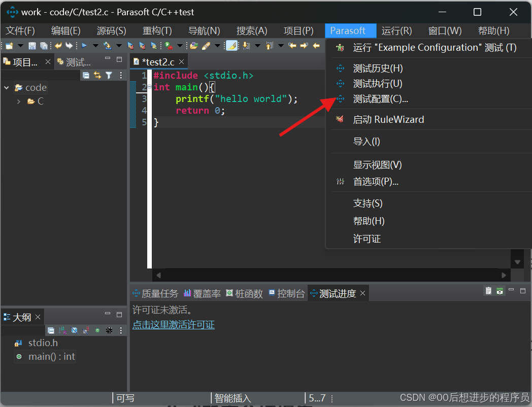Viewport: 532px width, 407px height.
Task: Click the 智能插入 status bar field
Action: click(232, 398)
